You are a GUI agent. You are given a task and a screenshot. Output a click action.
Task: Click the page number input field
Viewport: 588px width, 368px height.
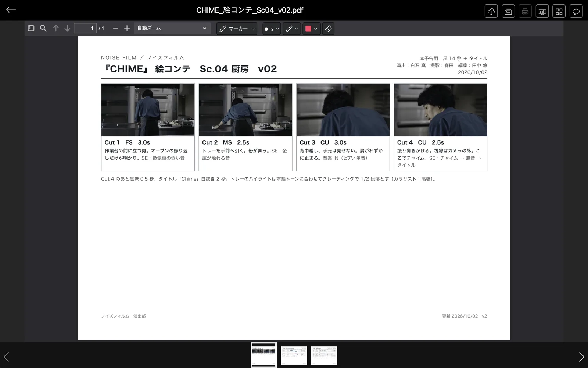(85, 28)
